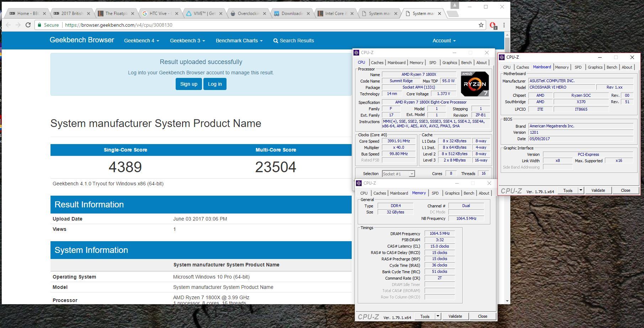
Task: Click the BIOS version value 1201
Action: pos(581,132)
